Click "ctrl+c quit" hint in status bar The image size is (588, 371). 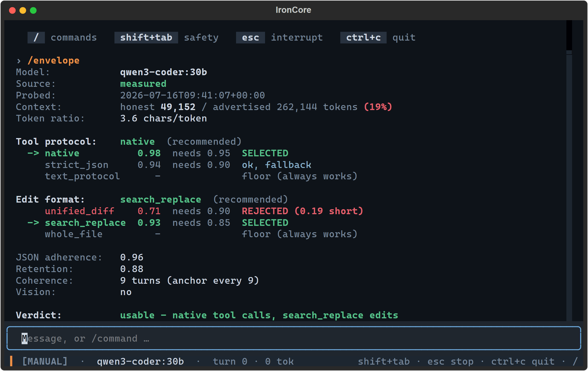pyautogui.click(x=523, y=362)
